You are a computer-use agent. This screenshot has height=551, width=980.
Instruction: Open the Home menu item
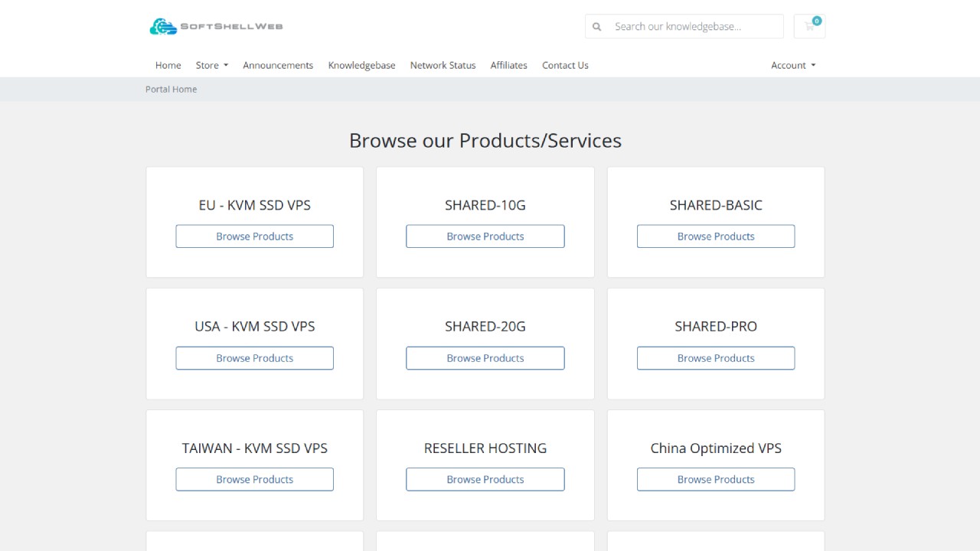pyautogui.click(x=168, y=65)
